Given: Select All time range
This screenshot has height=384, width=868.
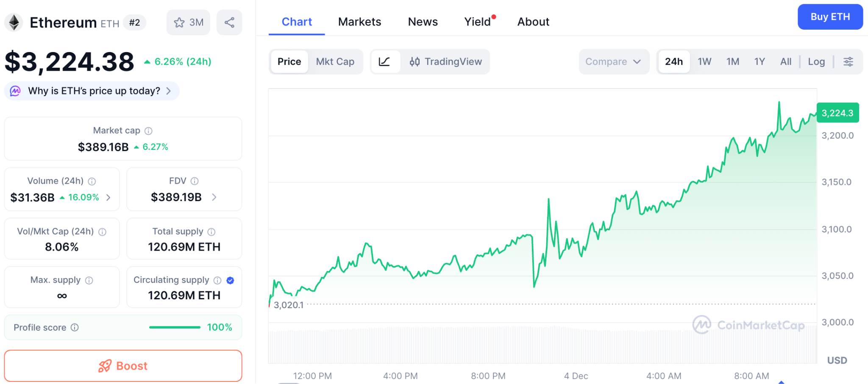Looking at the screenshot, I should point(786,62).
